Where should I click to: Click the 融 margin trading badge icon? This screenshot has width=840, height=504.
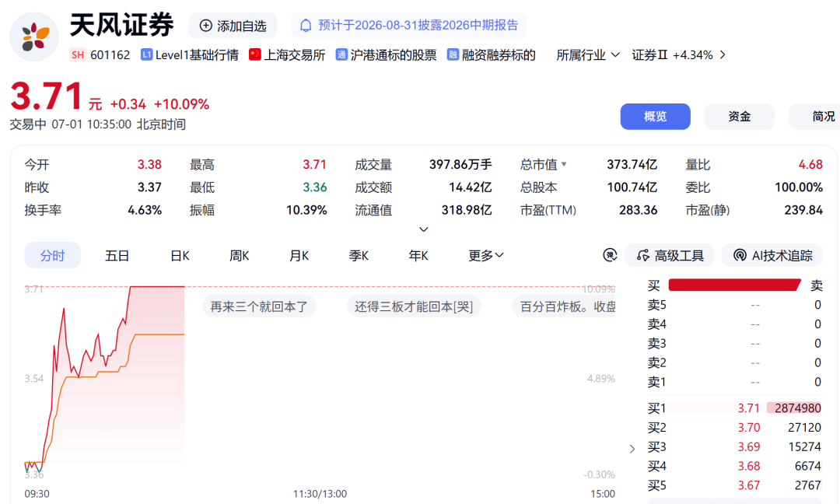(x=453, y=54)
